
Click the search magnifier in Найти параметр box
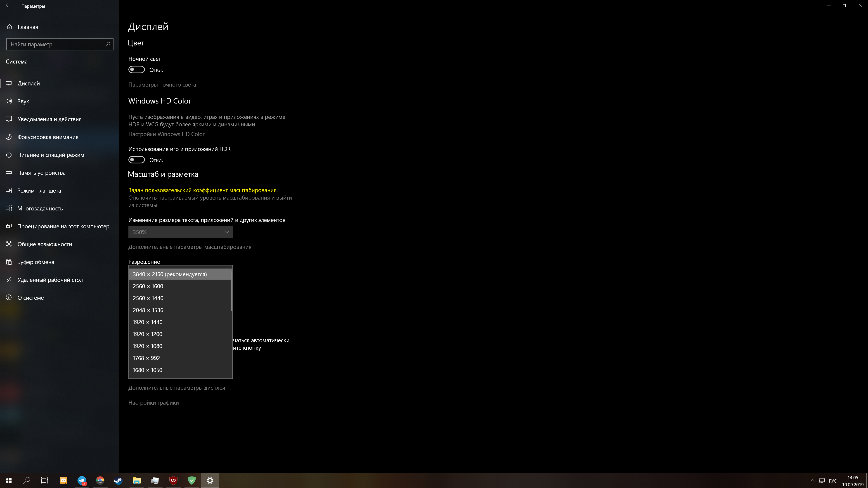click(108, 44)
